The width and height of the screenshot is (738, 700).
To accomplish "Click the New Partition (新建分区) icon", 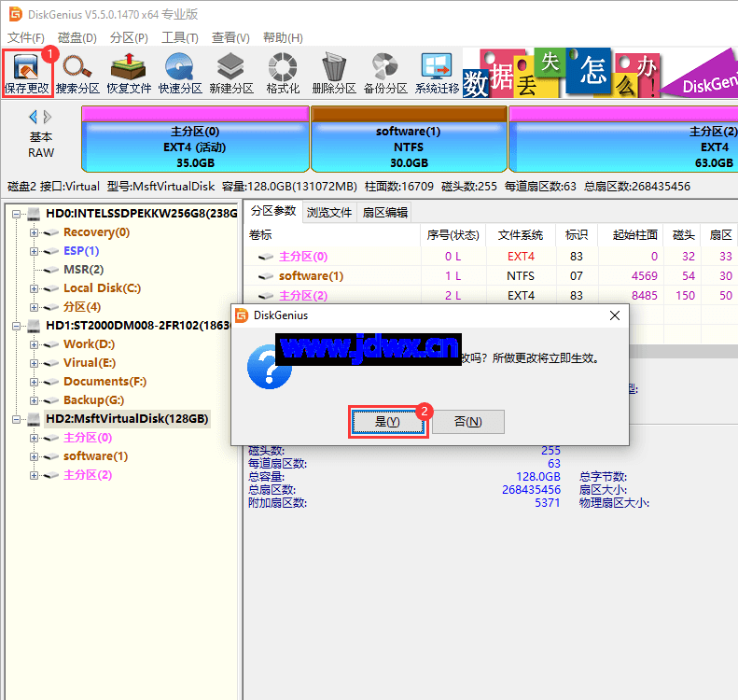I will [231, 74].
